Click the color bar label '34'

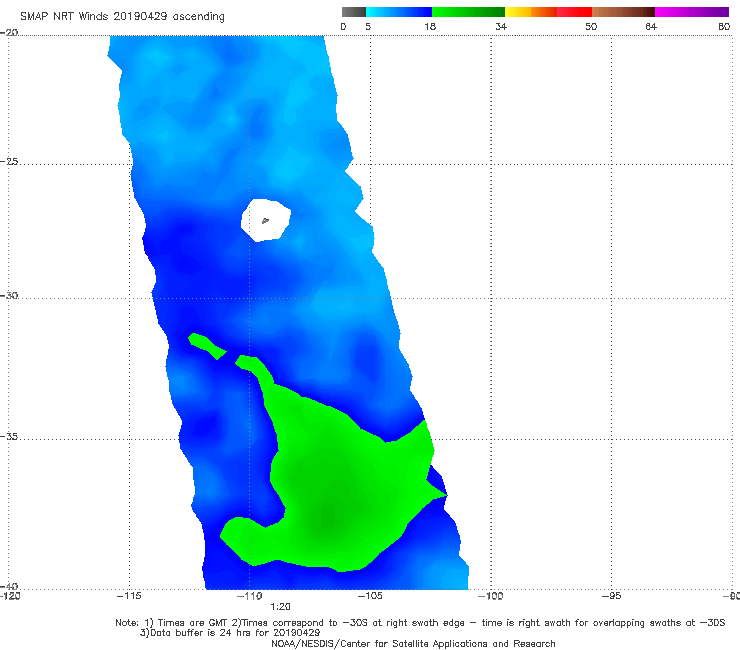(501, 26)
